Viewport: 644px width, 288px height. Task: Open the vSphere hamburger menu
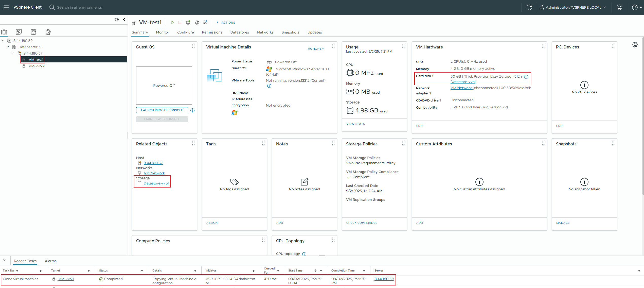(x=6, y=7)
